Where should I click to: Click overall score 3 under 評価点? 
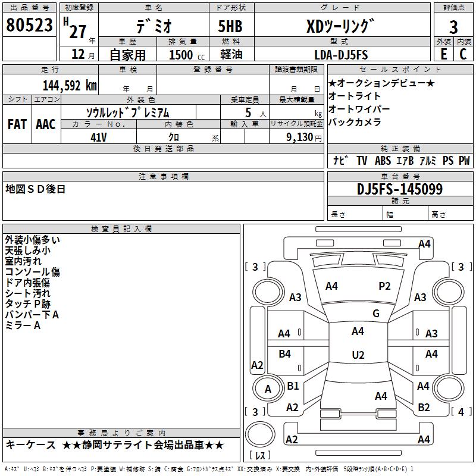[453, 27]
